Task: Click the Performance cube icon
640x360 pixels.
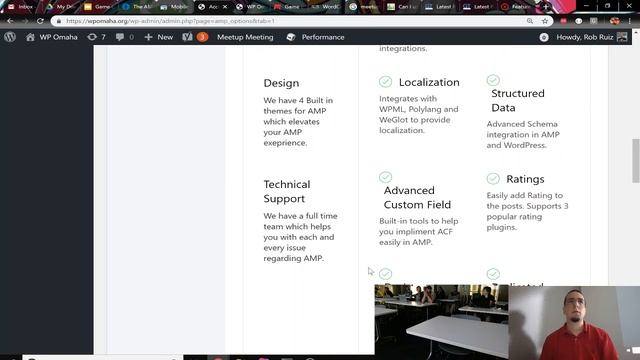Action: (x=291, y=37)
